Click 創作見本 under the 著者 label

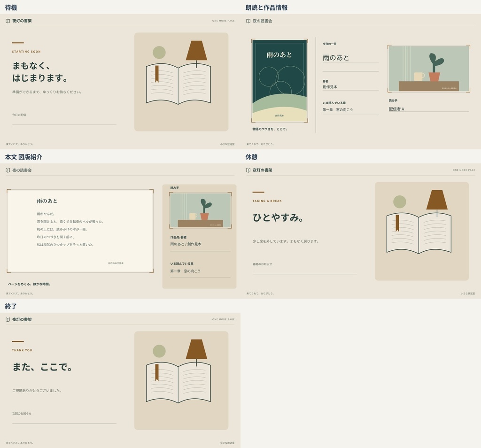pos(330,87)
